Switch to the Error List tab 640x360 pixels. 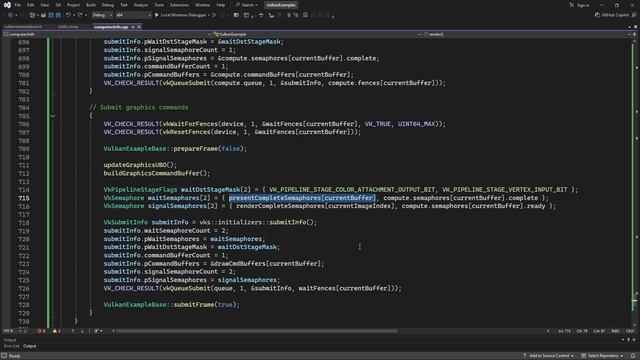11,346
